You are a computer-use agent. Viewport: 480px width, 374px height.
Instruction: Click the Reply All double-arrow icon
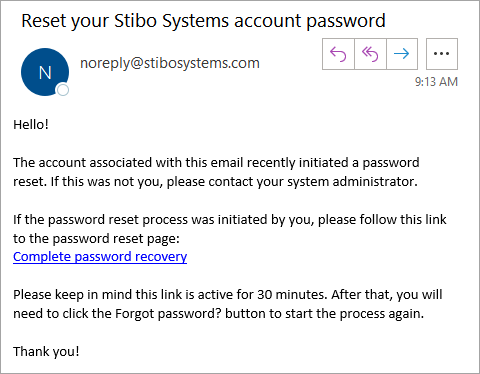[370, 54]
